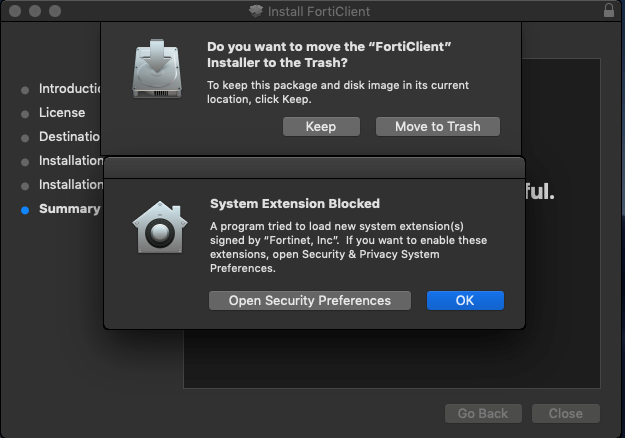Select the License step in the sidebar

62,113
